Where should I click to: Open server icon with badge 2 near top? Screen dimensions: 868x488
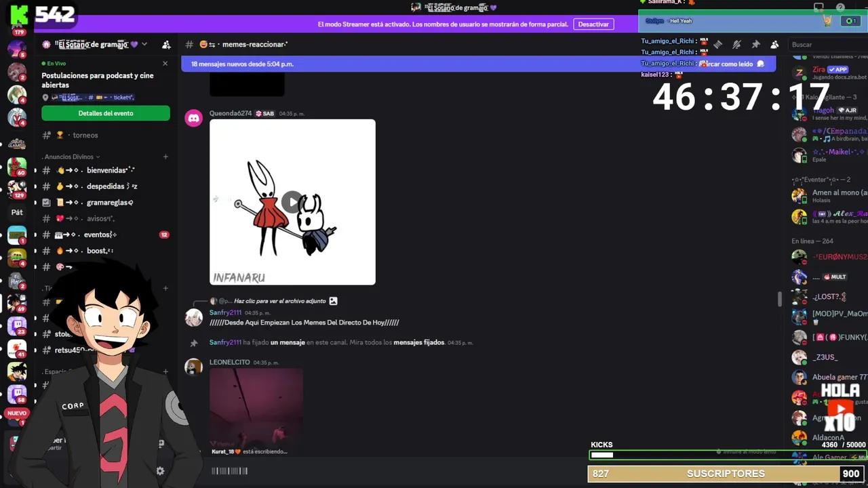click(x=17, y=72)
